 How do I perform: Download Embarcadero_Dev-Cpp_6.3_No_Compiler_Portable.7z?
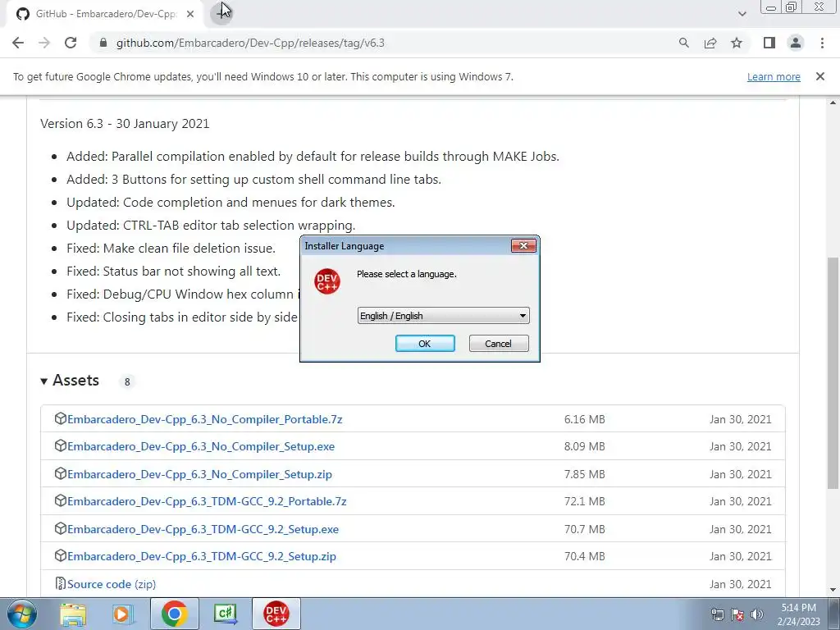point(204,419)
